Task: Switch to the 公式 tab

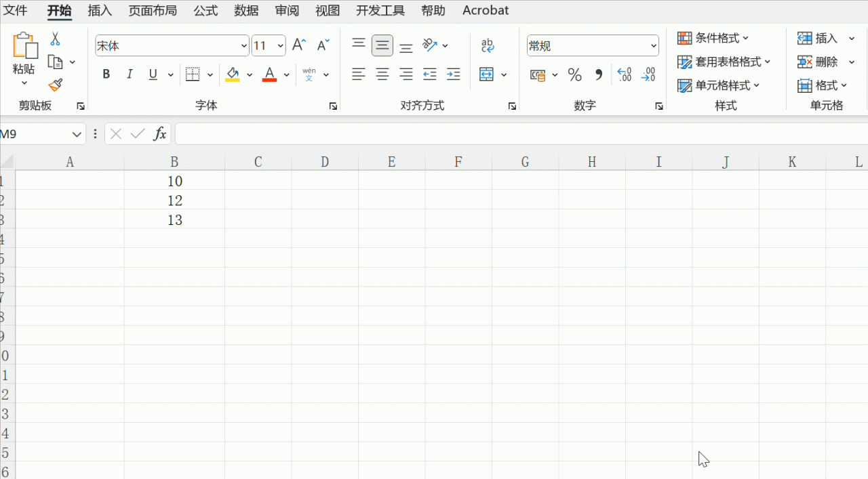Action: click(x=205, y=10)
